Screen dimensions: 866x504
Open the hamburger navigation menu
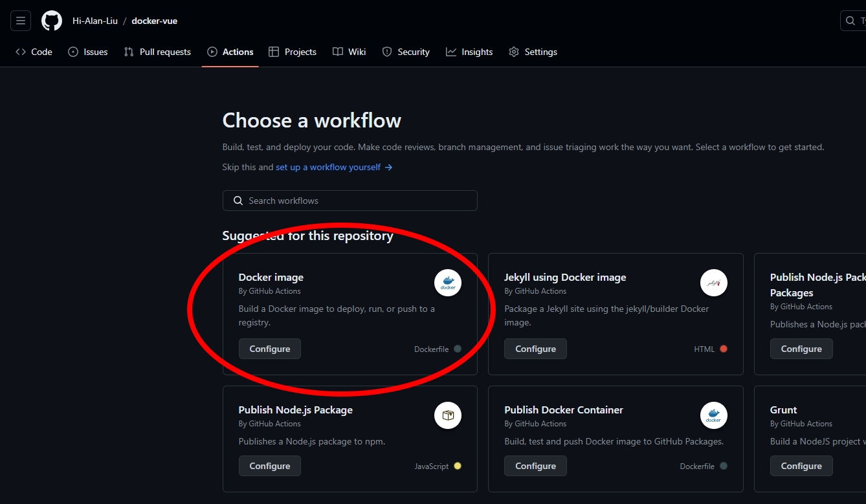pyautogui.click(x=21, y=21)
